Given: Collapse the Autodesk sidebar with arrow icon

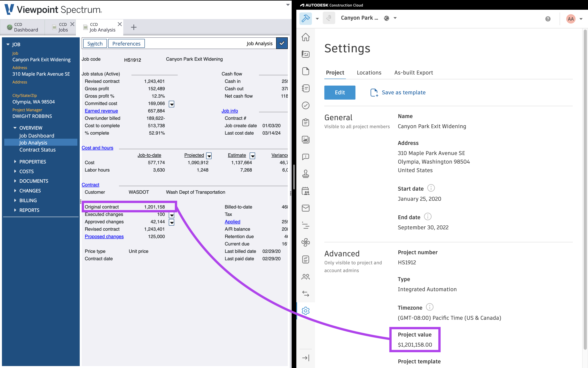Looking at the screenshot, I should (305, 358).
